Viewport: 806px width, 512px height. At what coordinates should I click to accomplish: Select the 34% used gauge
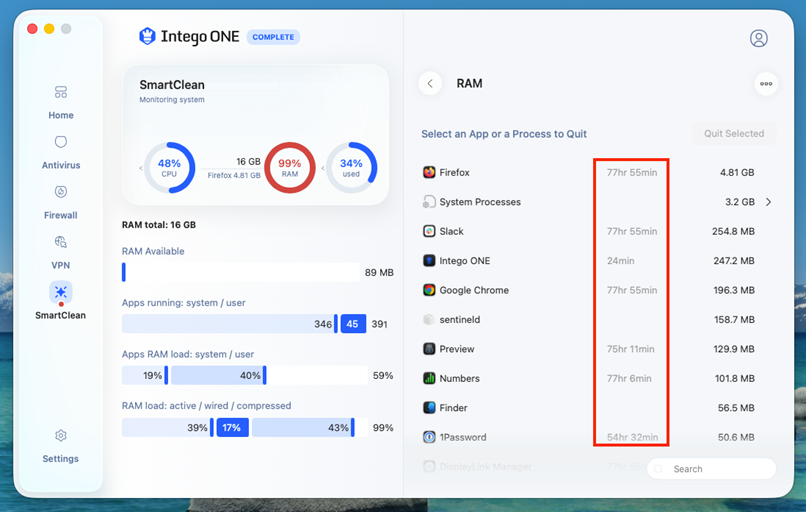tap(352, 168)
